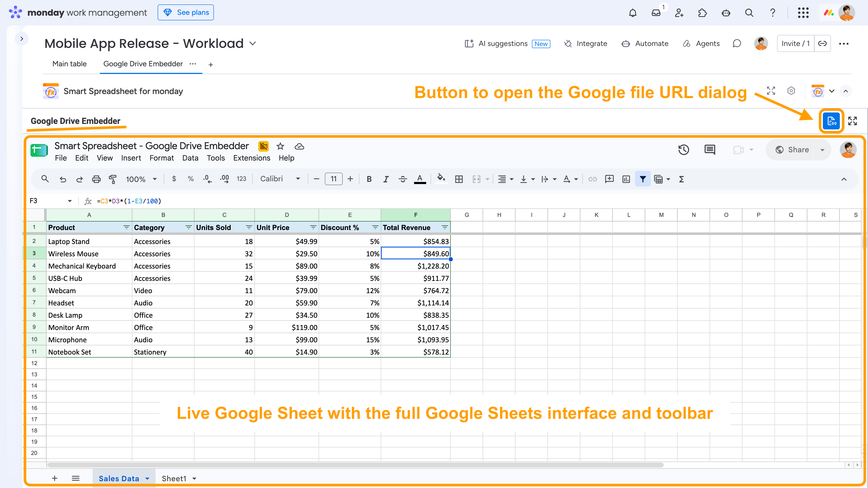Toggle bold formatting
Viewport: 868px width, 488px height.
click(x=369, y=179)
